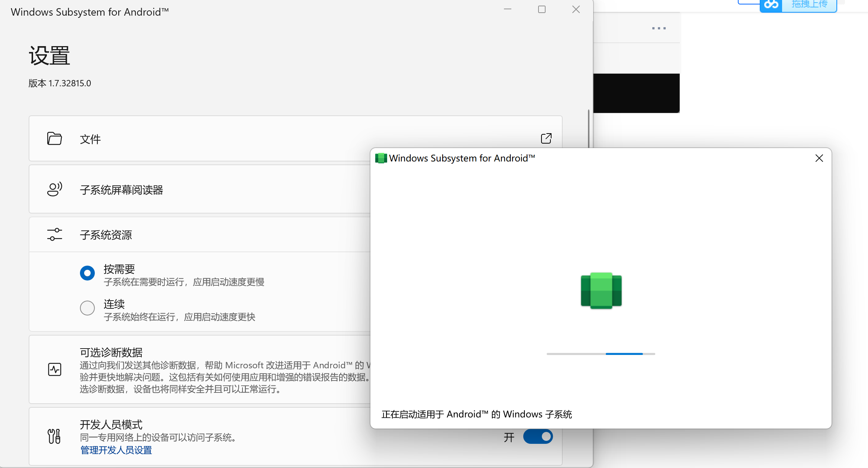Click the cloud upload icon in the top-right widget
Screen dimensions: 868x468
(771, 5)
